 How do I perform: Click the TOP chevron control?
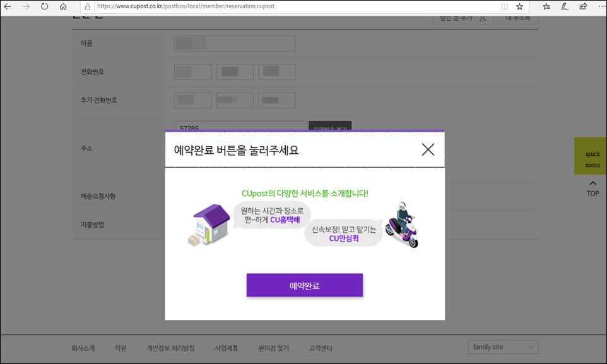coord(592,186)
